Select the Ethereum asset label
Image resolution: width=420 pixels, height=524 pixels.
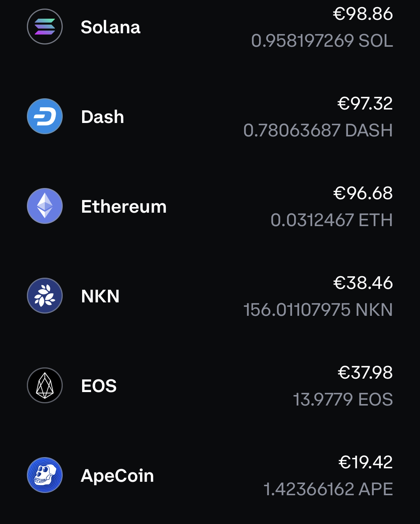coord(124,207)
